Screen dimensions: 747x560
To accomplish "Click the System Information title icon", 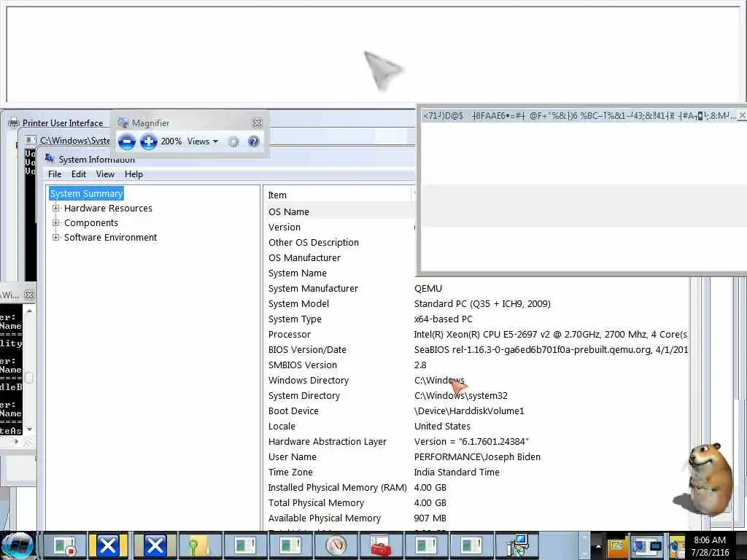I will [x=50, y=158].
